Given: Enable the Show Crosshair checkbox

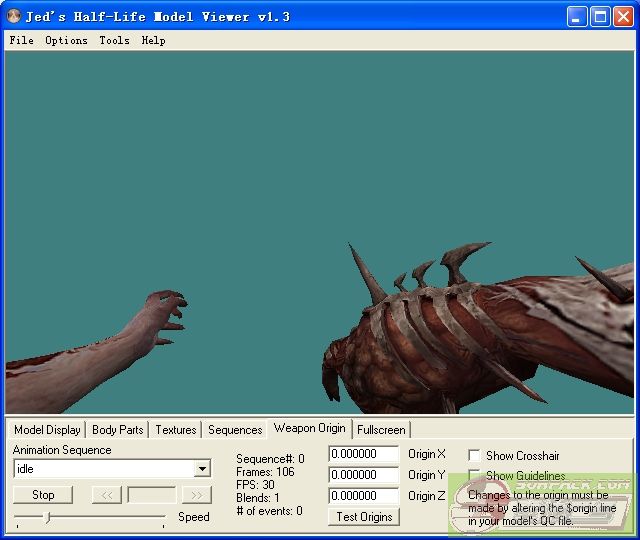Looking at the screenshot, I should point(474,456).
